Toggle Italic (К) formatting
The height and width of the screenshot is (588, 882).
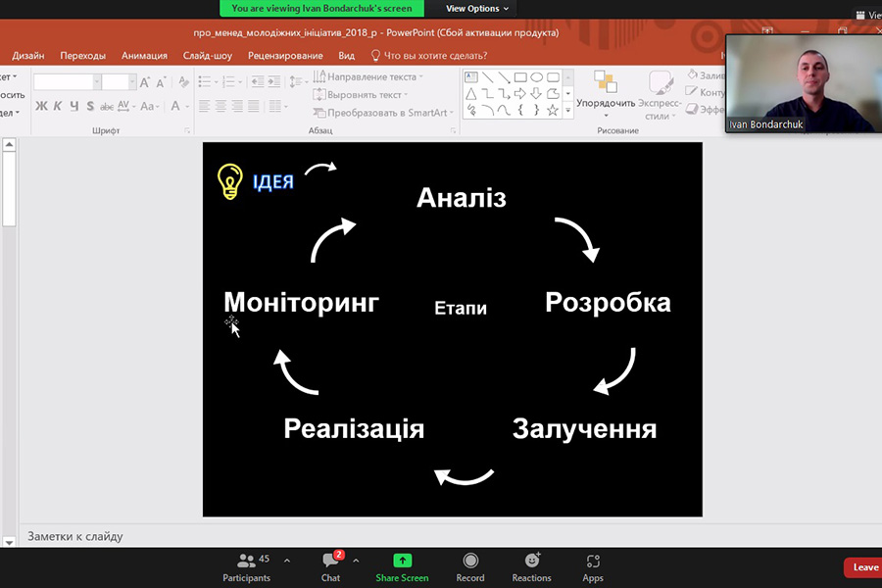click(x=58, y=106)
